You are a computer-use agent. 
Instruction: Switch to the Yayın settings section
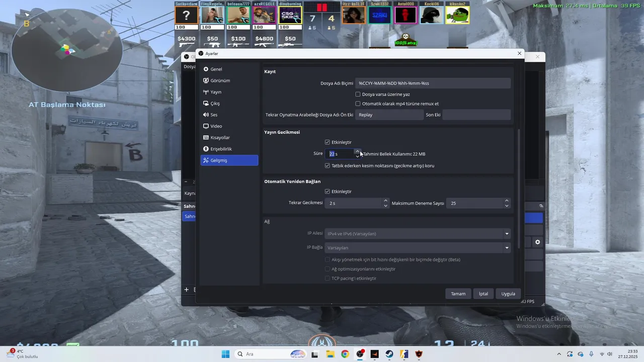click(x=229, y=92)
